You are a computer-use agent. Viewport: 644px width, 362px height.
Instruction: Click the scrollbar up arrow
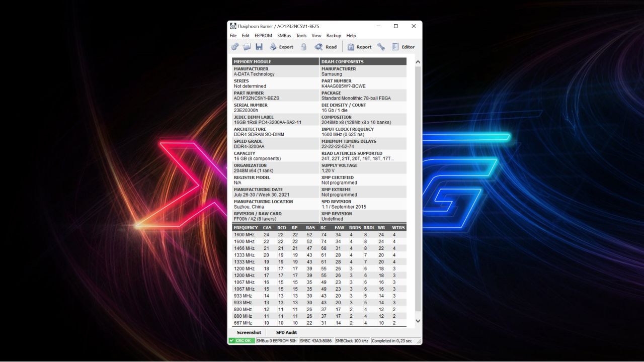(418, 62)
